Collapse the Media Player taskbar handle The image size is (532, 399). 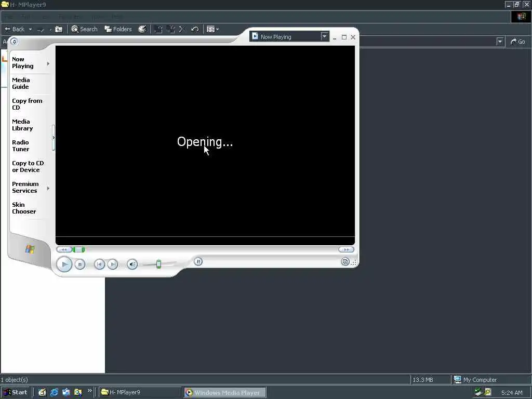click(54, 138)
